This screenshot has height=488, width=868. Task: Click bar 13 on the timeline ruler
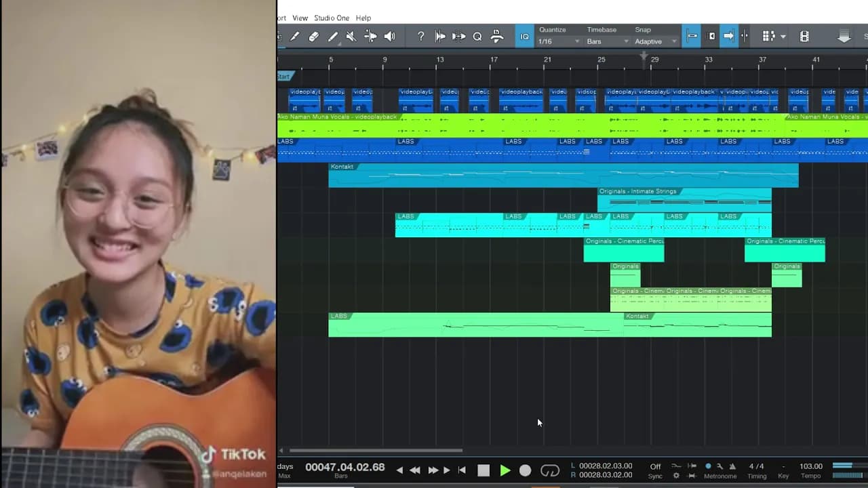tap(440, 60)
